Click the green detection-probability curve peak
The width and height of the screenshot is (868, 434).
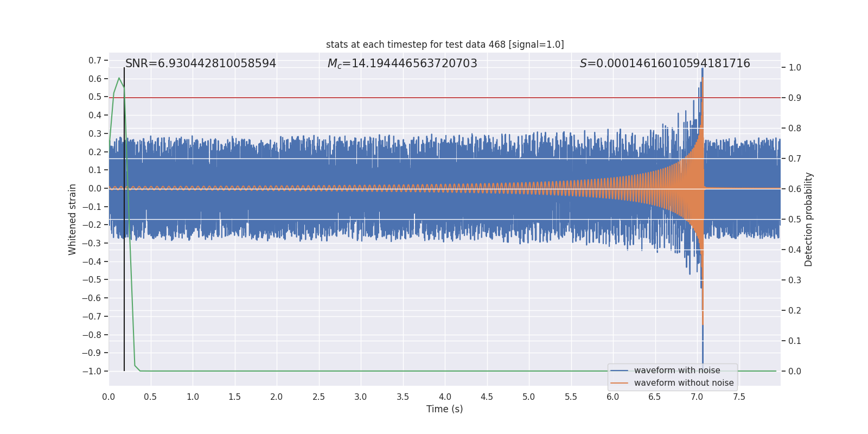[119, 78]
